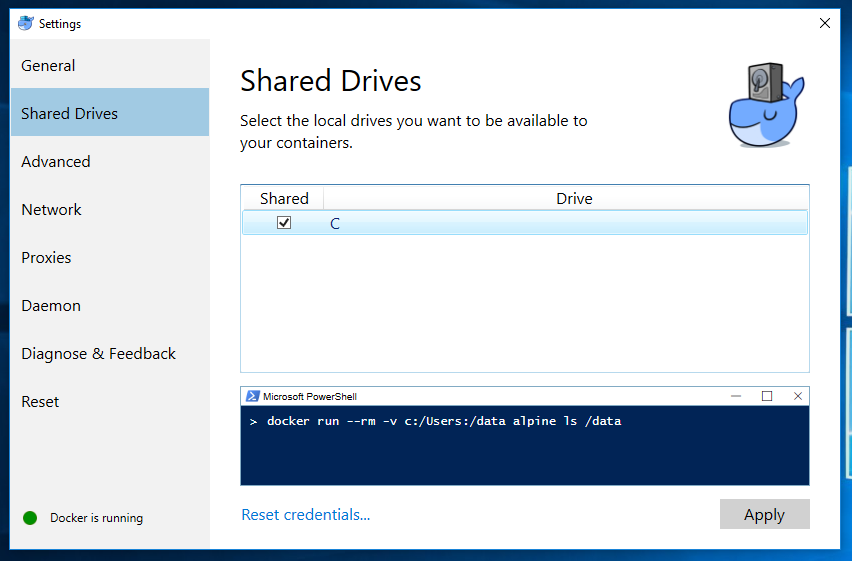Click the Reset credentials link
This screenshot has height=561, width=852.
305,514
